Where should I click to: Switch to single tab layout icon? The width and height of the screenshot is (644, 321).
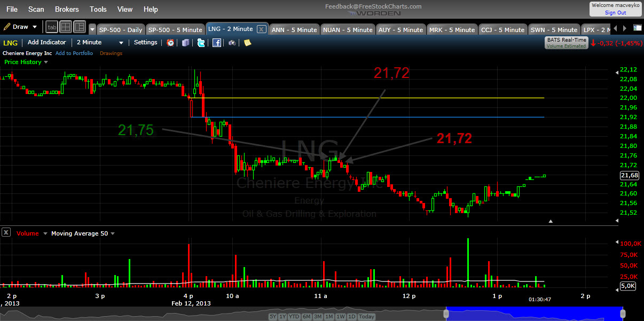click(x=52, y=27)
